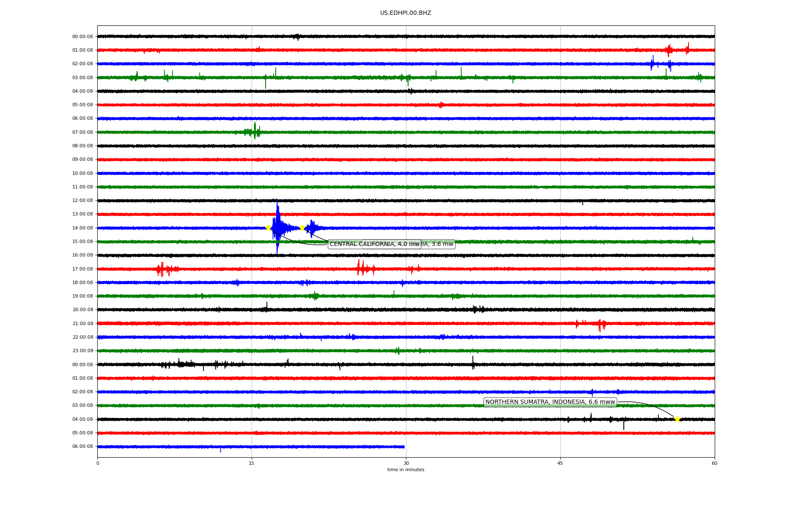Click the Central California 4.0 mw annotation box
The image size is (812, 508).
(359, 244)
